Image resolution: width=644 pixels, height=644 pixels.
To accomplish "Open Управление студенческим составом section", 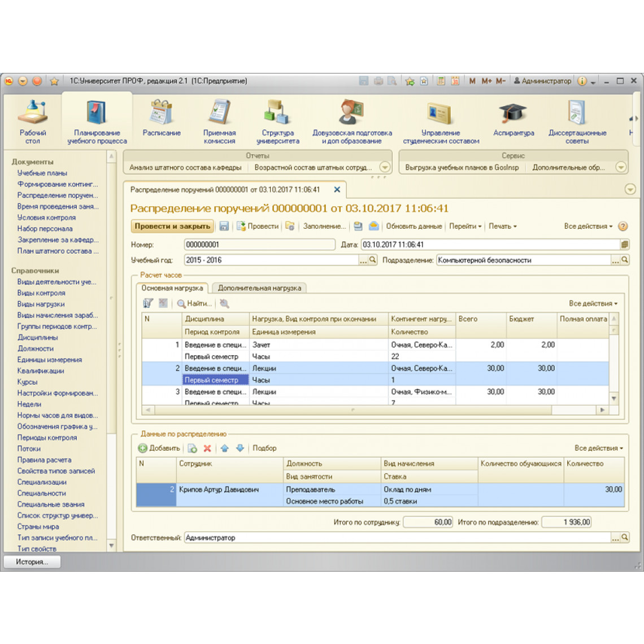I will pos(441,122).
